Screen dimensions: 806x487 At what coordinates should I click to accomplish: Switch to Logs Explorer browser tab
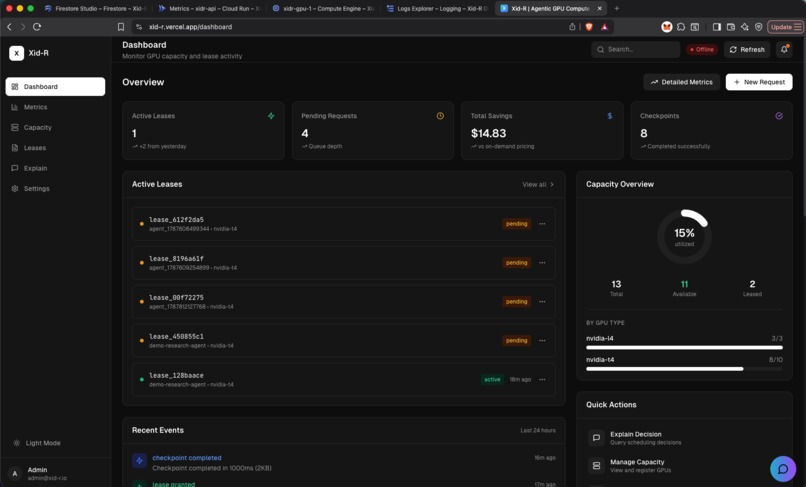coord(438,8)
